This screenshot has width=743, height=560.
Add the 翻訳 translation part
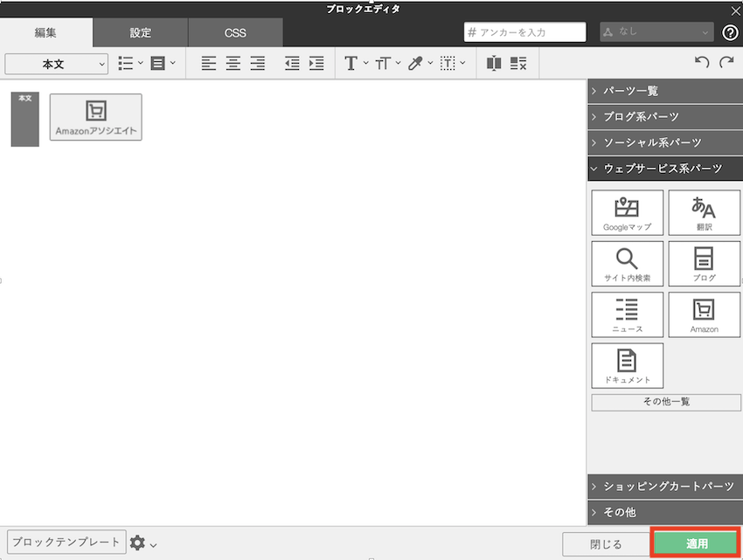[705, 212]
